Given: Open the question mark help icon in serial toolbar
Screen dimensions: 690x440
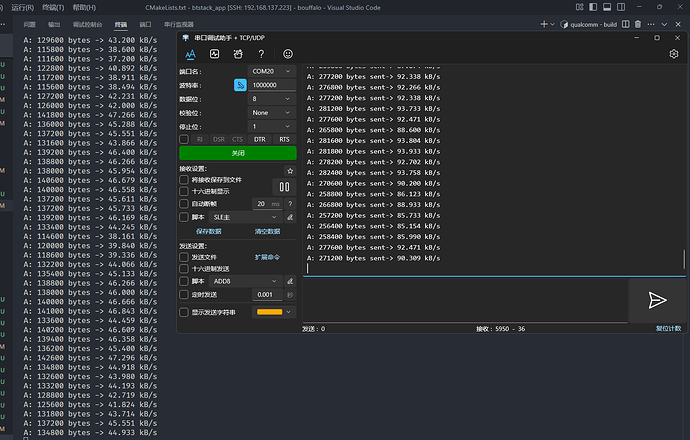Looking at the screenshot, I should coord(261,54).
